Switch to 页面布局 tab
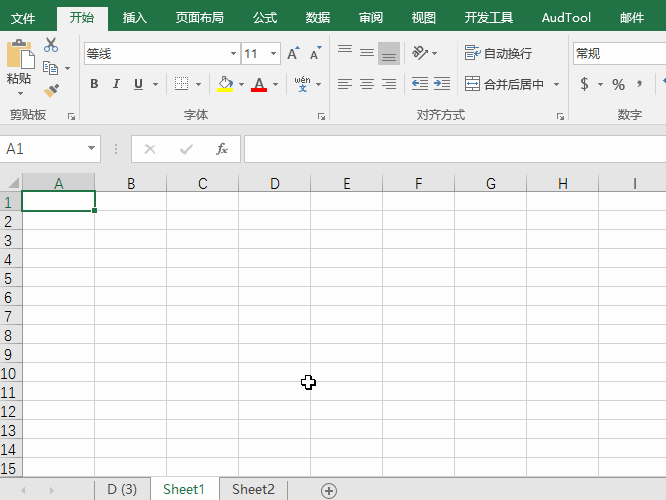Screen dimensions: 666x500 tap(200, 18)
